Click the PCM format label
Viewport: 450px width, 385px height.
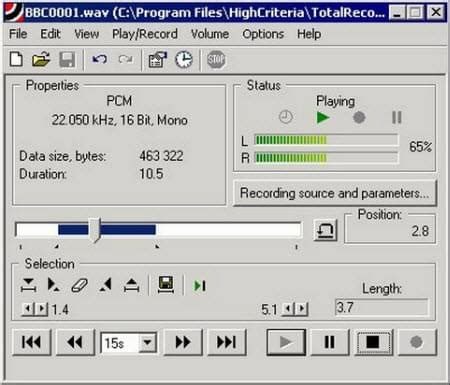(x=119, y=101)
